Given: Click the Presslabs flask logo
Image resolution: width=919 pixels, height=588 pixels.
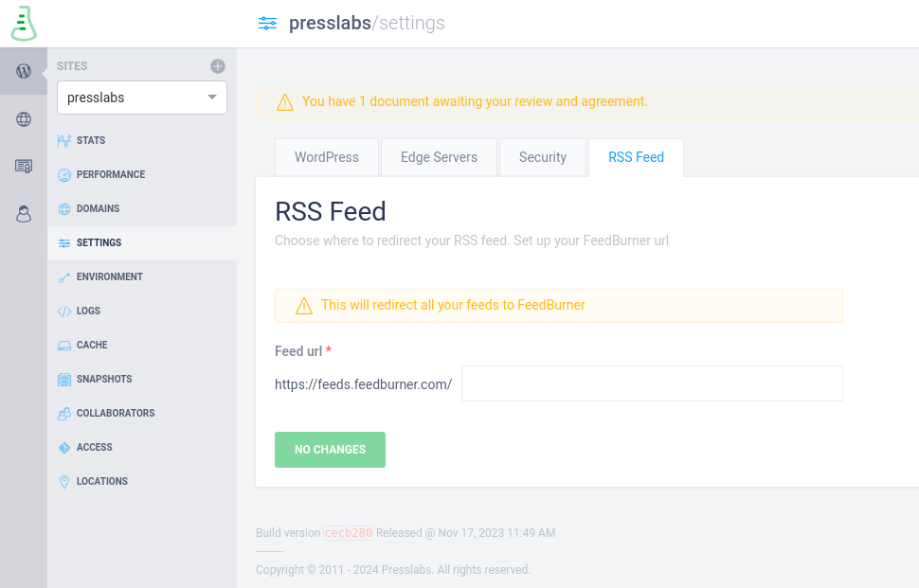Looking at the screenshot, I should (24, 24).
